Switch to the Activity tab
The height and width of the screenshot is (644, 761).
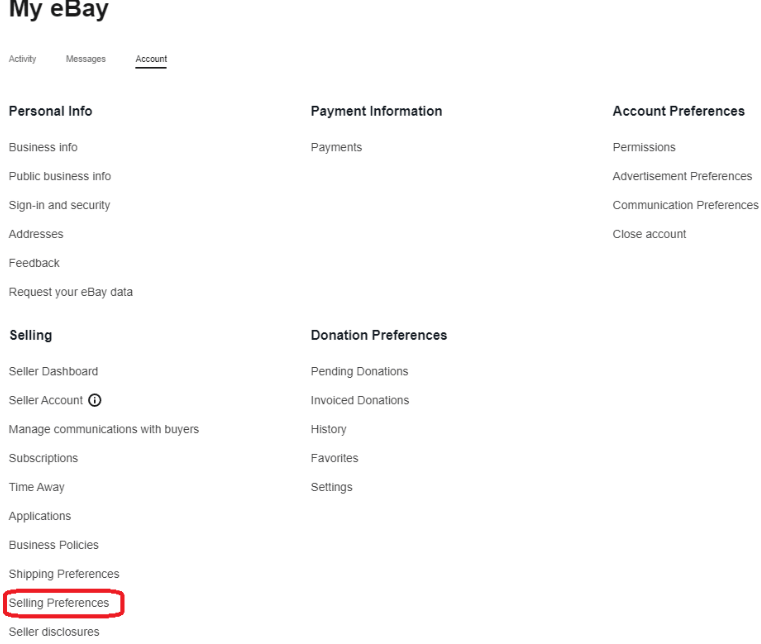[x=22, y=60]
